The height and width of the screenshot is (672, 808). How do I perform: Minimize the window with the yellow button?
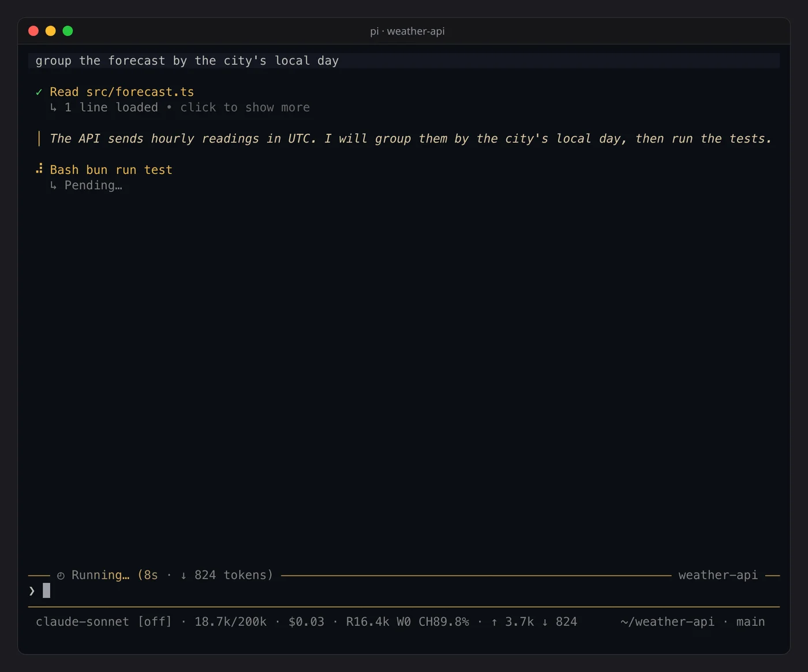click(x=51, y=31)
